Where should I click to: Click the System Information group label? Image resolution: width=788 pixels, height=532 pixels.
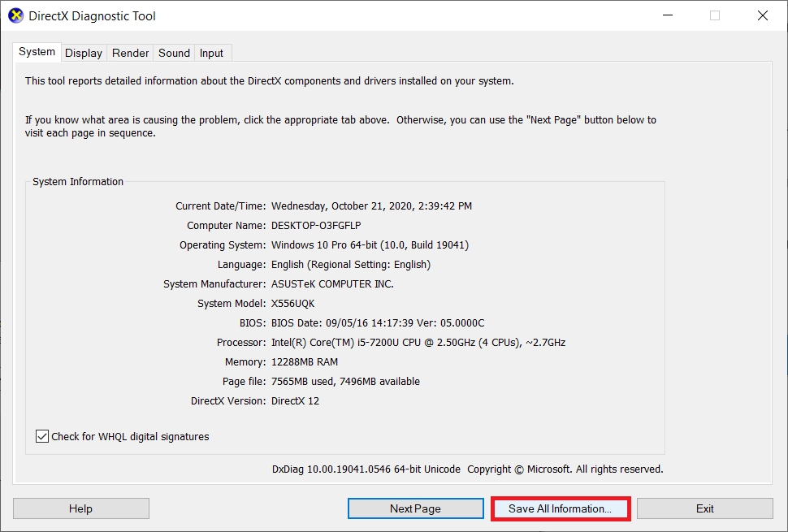(77, 181)
